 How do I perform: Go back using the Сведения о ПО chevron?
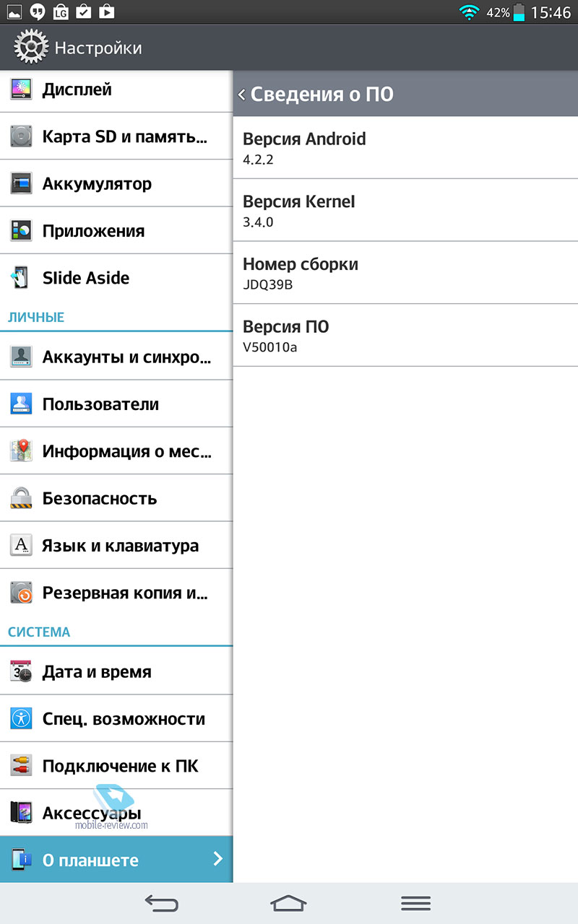241,95
